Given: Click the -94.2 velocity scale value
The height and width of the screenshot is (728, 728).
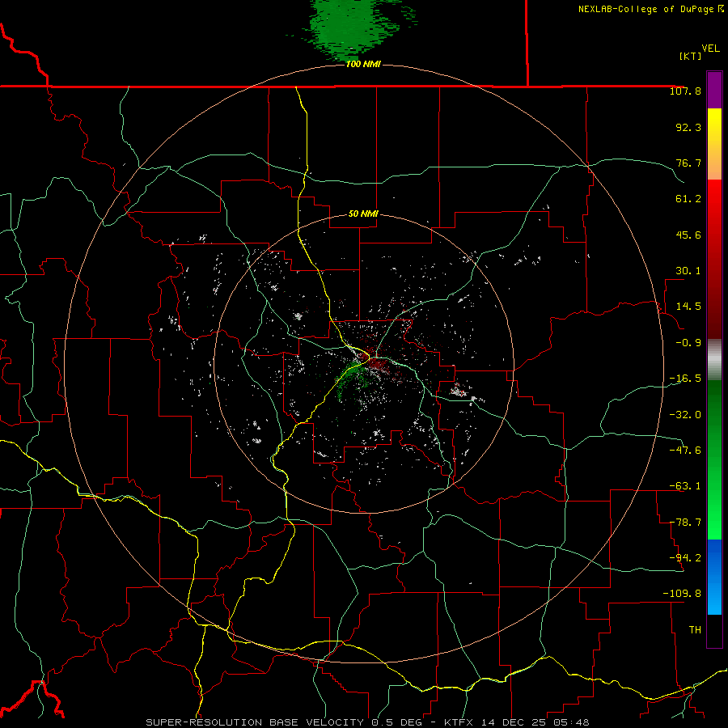Looking at the screenshot, I should tap(685, 557).
